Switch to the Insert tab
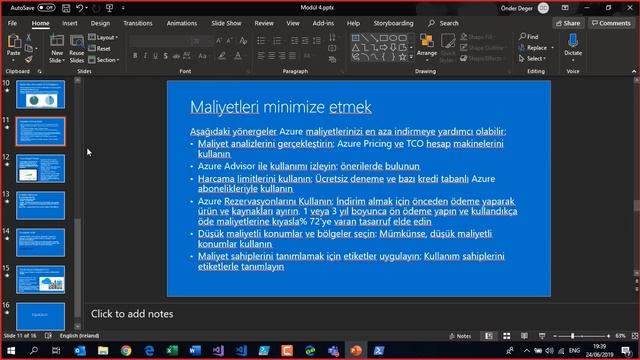The width and height of the screenshot is (640, 360). pyautogui.click(x=70, y=23)
